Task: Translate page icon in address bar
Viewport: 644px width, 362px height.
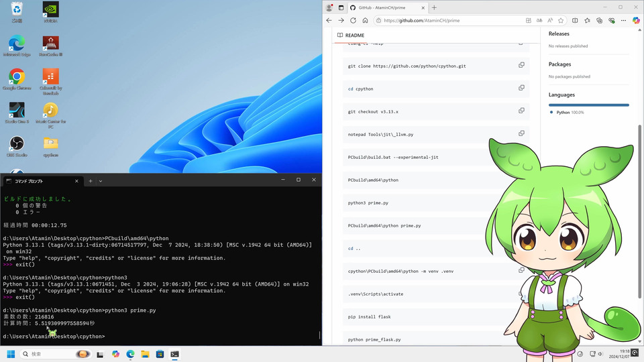Action: click(539, 20)
